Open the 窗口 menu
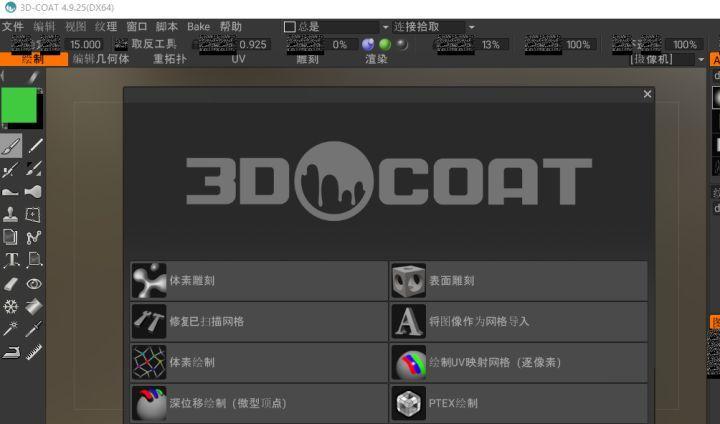Image resolution: width=720 pixels, height=424 pixels. (136, 27)
